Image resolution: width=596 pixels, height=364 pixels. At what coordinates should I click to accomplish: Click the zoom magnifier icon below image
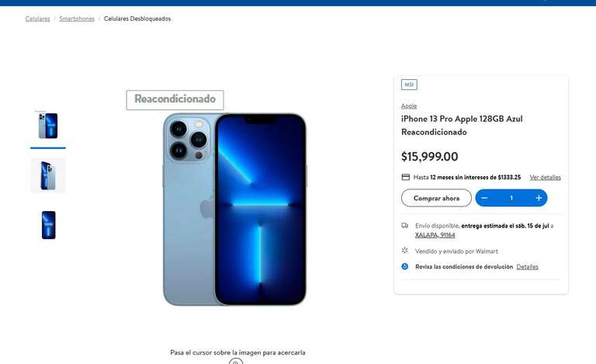pyautogui.click(x=236, y=362)
